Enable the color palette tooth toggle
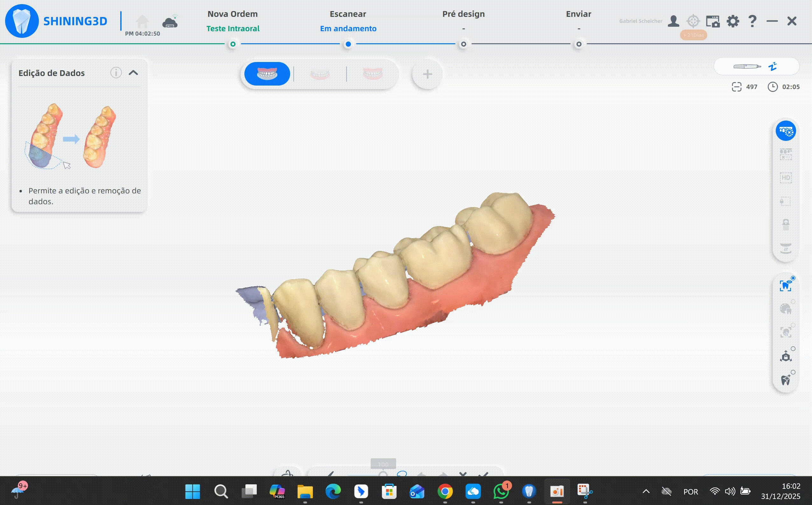This screenshot has height=505, width=812. coord(786,309)
